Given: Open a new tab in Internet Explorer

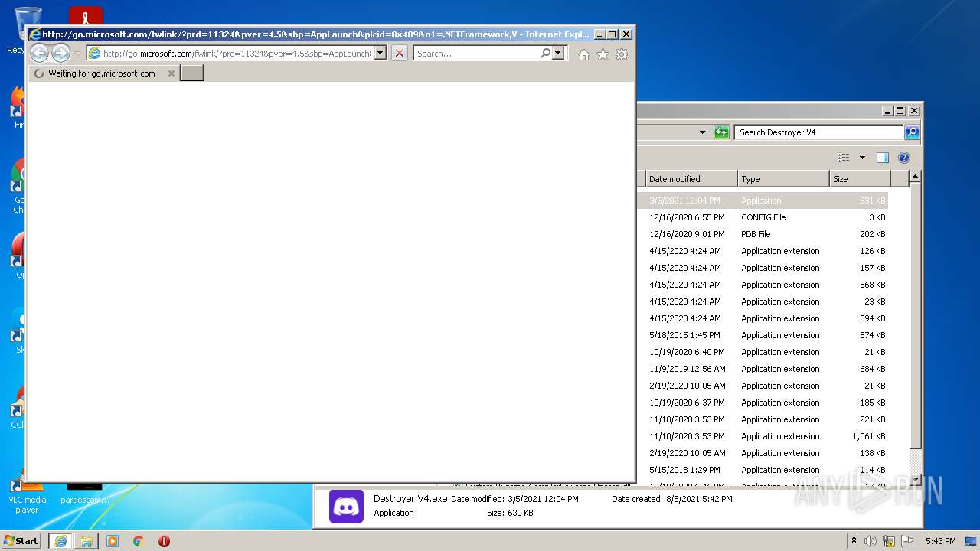Looking at the screenshot, I should tap(191, 73).
